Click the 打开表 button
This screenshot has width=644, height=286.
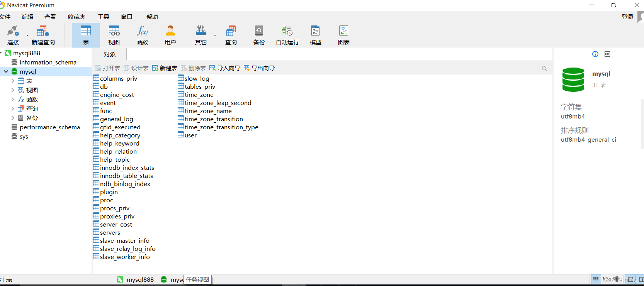point(107,68)
